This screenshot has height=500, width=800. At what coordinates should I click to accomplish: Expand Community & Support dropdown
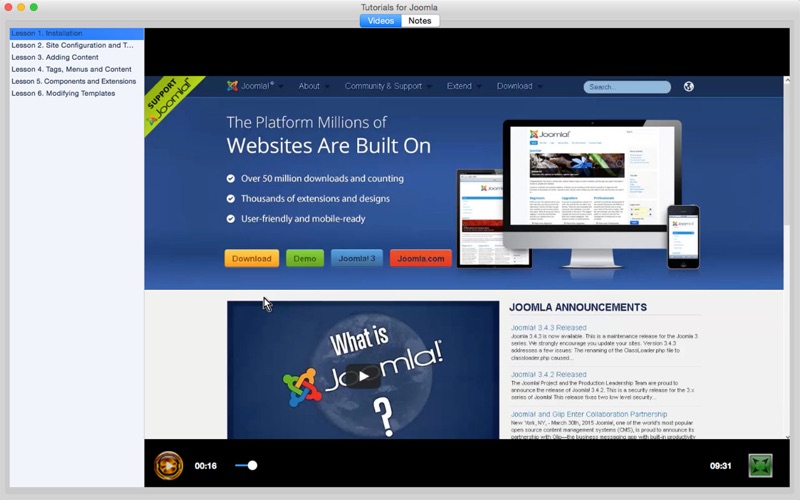[x=388, y=86]
